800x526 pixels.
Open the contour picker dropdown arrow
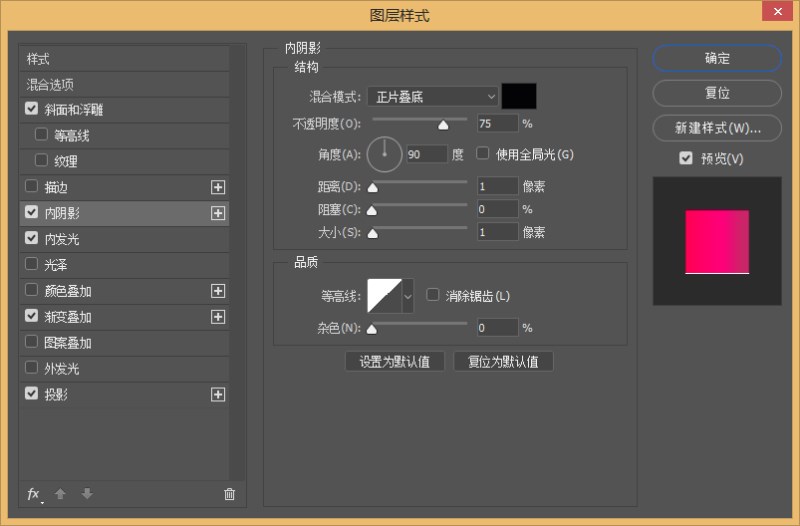pos(408,296)
